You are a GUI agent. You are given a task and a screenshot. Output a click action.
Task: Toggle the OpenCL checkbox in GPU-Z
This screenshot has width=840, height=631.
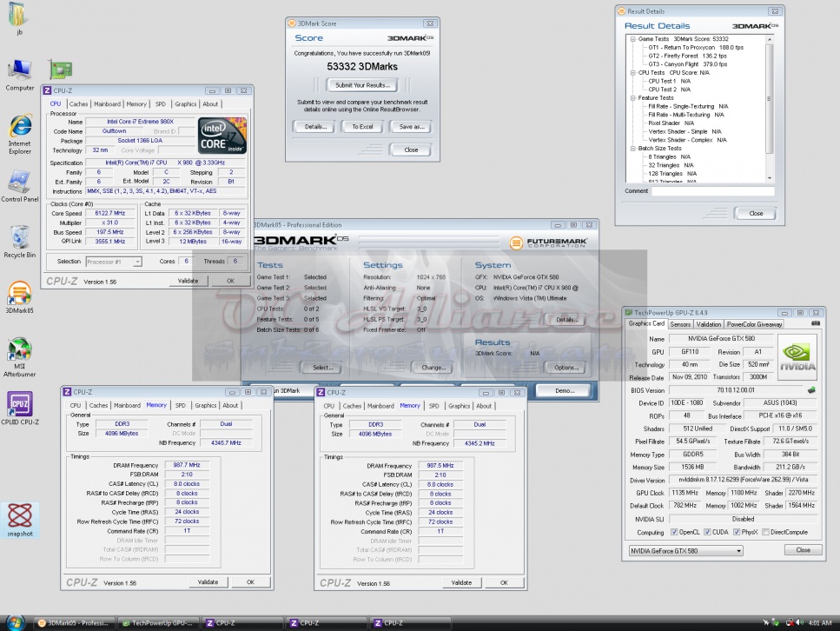[x=673, y=532]
